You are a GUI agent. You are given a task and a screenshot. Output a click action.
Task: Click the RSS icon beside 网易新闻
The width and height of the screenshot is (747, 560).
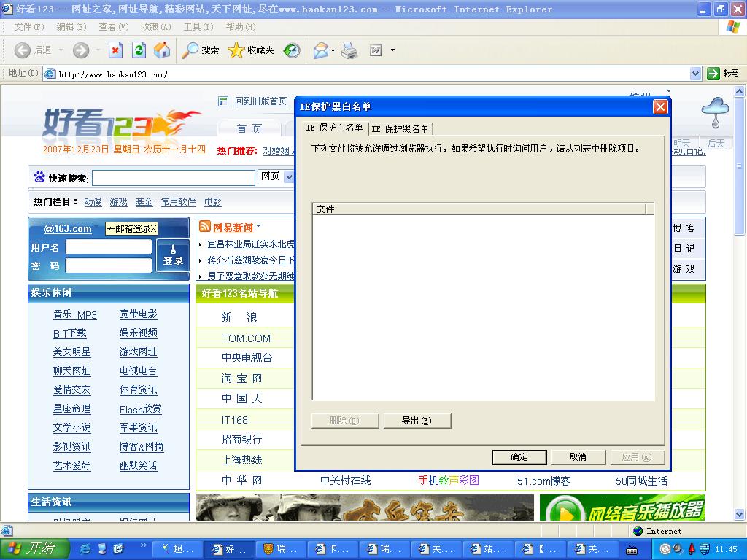(205, 226)
